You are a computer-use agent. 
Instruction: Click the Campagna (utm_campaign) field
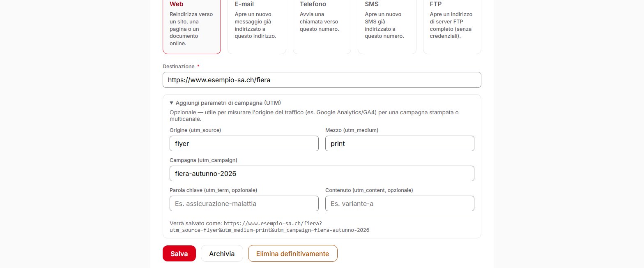click(x=322, y=173)
